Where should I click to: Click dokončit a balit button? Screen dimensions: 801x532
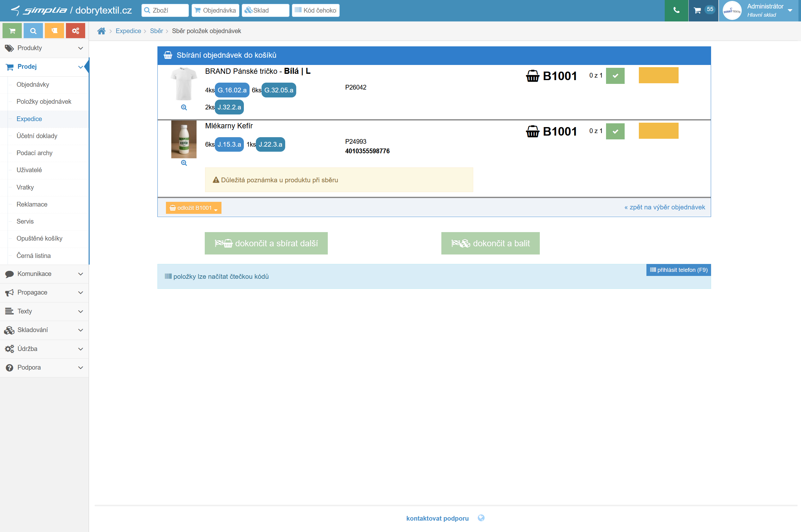click(x=490, y=243)
